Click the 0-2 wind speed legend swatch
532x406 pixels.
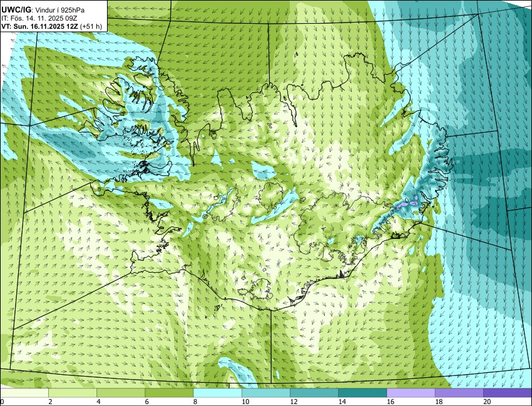(24, 393)
